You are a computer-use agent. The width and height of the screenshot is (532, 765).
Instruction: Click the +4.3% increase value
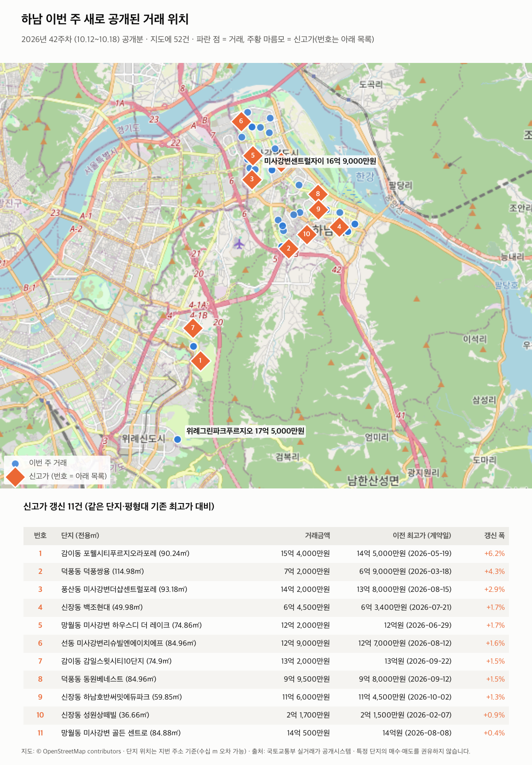(494, 571)
